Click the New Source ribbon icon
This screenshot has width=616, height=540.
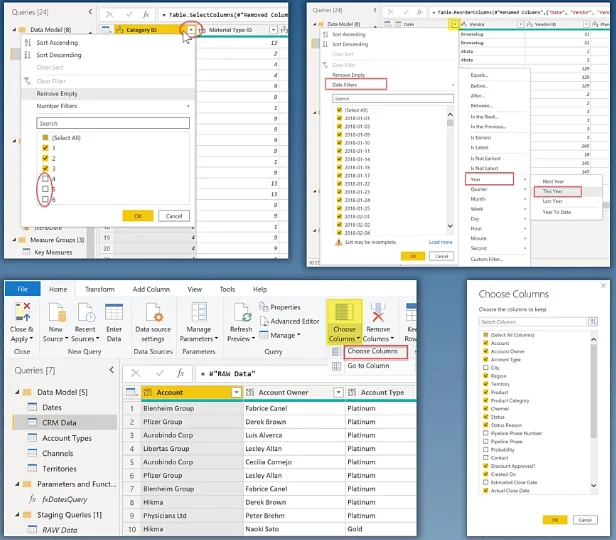57,313
